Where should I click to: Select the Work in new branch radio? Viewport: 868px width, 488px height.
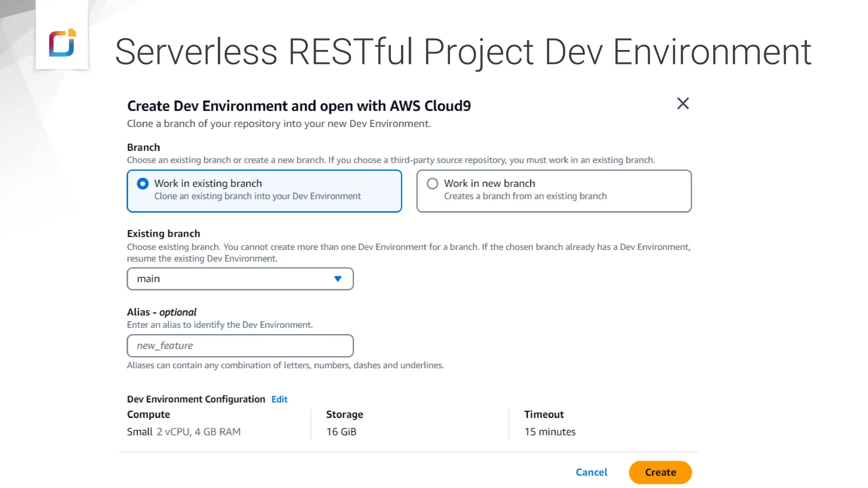(432, 183)
